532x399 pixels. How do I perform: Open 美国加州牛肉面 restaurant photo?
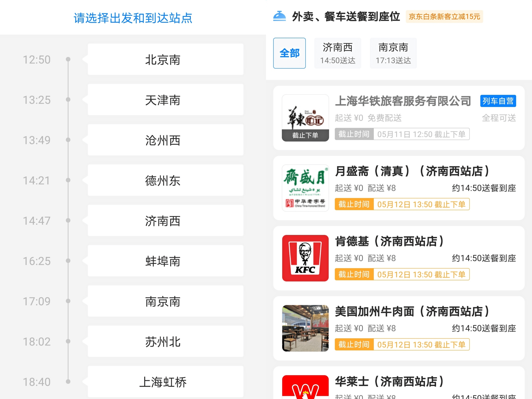point(305,328)
